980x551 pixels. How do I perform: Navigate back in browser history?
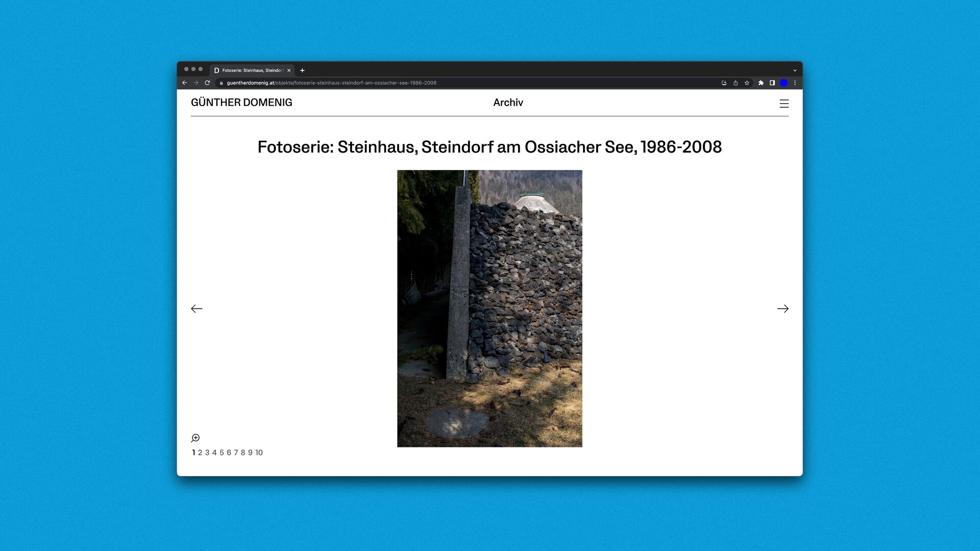coord(184,83)
